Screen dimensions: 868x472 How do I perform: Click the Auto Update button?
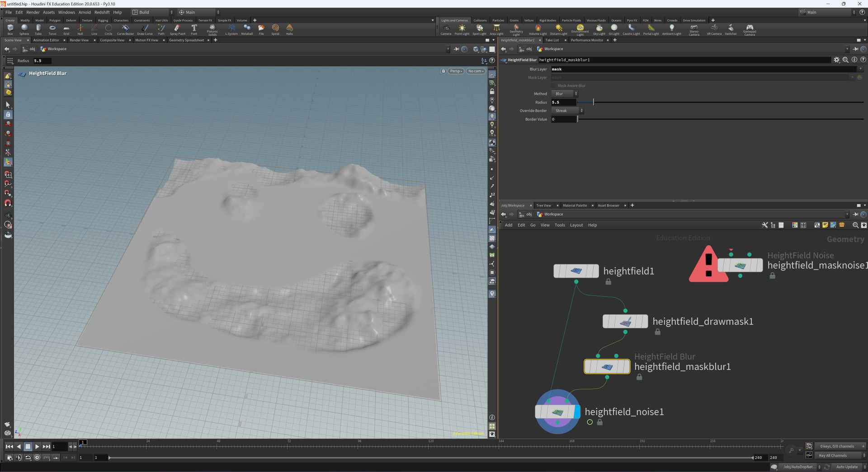point(846,467)
